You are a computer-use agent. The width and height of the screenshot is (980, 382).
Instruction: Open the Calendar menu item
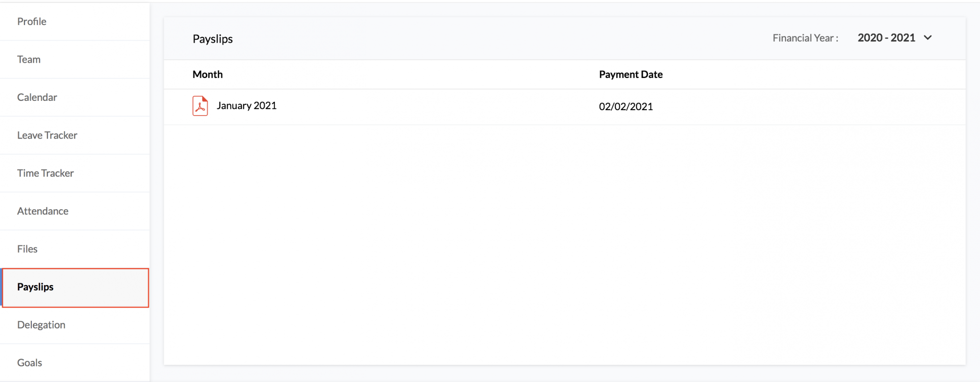point(75,97)
